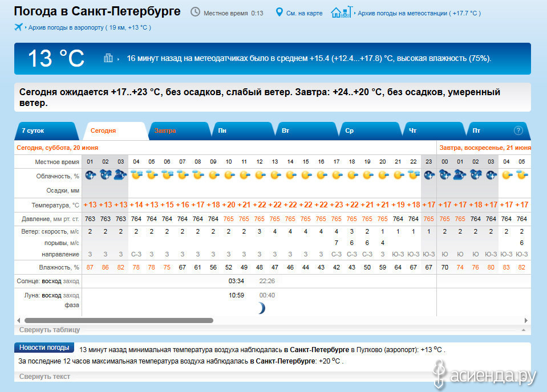This screenshot has height=392, width=547.
Task: Open airport weather archive link
Action: point(90,27)
